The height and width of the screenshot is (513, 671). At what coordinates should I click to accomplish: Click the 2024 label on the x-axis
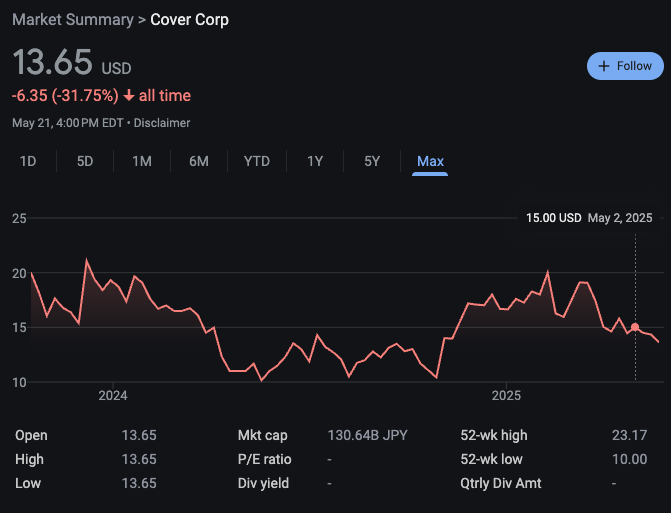(x=113, y=395)
